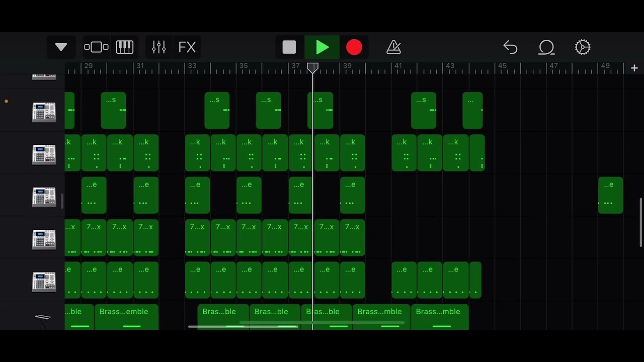Select the ...s region between bars 35 and 37

[x=268, y=110]
